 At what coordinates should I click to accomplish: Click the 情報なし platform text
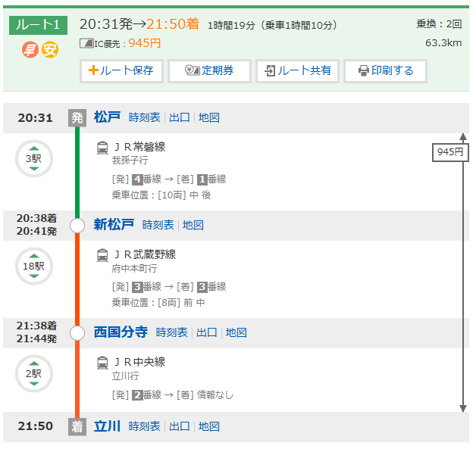click(215, 395)
